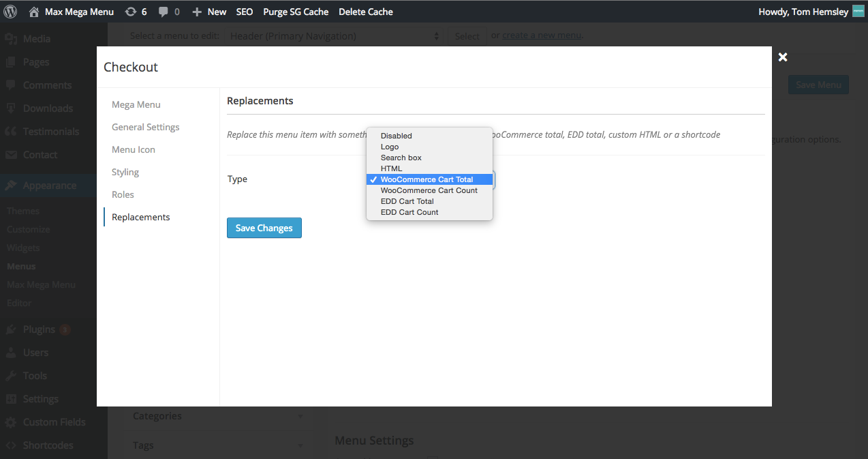Click SEO in the admin bar
868x459 pixels.
[245, 12]
